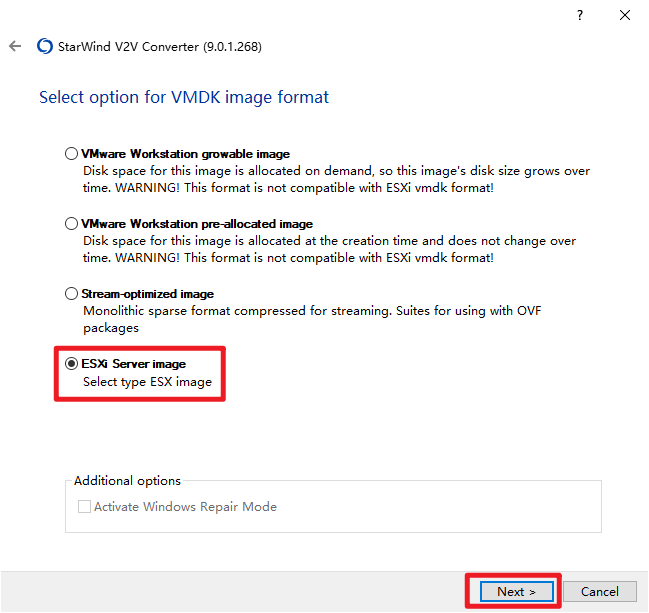Image resolution: width=649 pixels, height=613 pixels.
Task: Click description starting 'Monolithic sparse format compressed'
Action: [x=312, y=319]
